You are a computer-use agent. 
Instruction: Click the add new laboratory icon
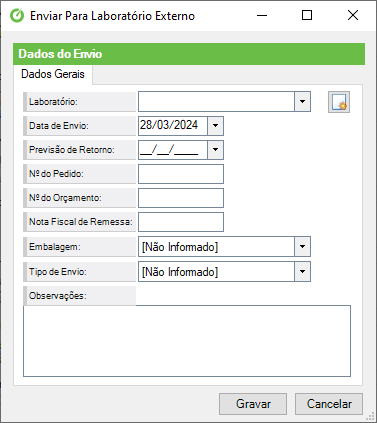click(339, 102)
